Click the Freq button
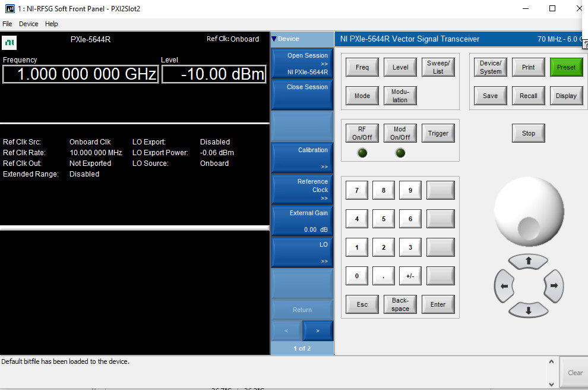The width and height of the screenshot is (588, 390). coord(362,67)
